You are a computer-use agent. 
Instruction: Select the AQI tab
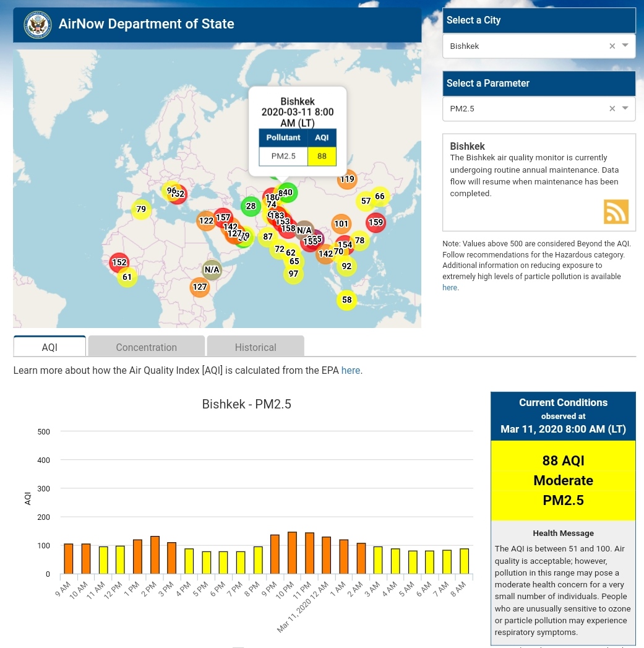(x=49, y=347)
